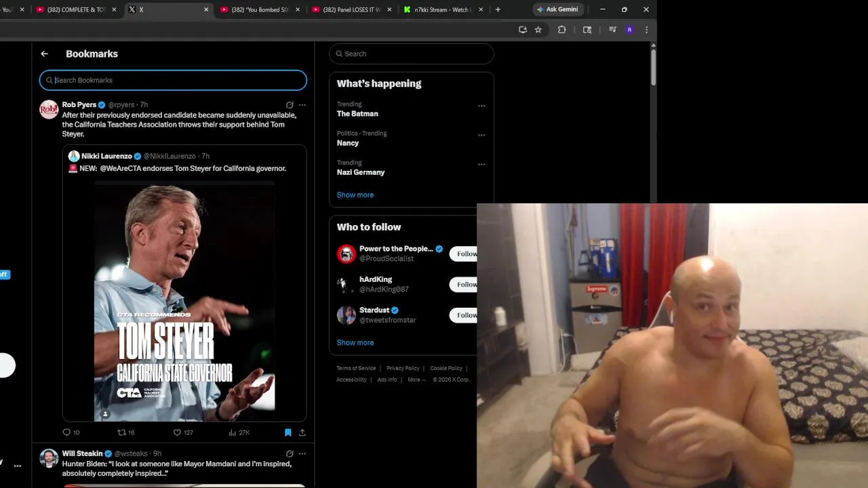Click install app icon in address bar
This screenshot has width=868, height=488.
pos(523,30)
